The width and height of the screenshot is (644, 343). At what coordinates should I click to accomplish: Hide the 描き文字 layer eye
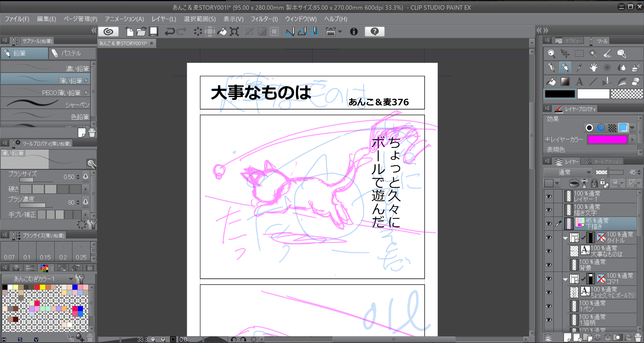coord(549,210)
